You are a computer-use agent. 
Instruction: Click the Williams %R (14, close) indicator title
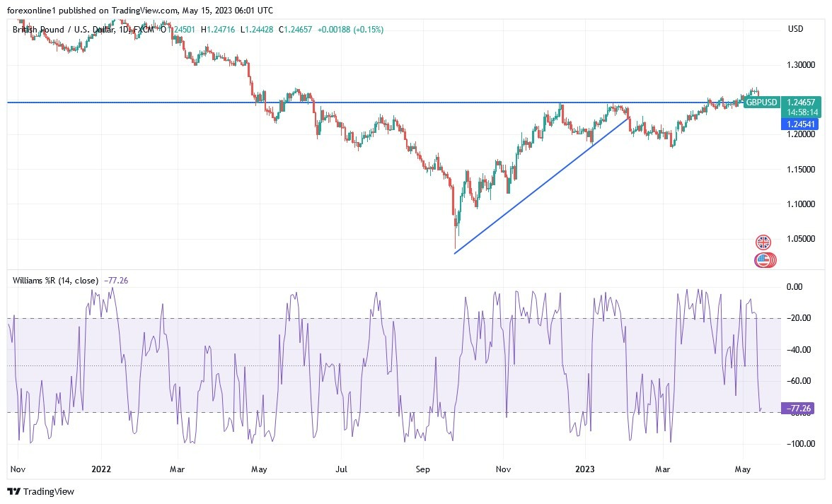tap(55, 280)
